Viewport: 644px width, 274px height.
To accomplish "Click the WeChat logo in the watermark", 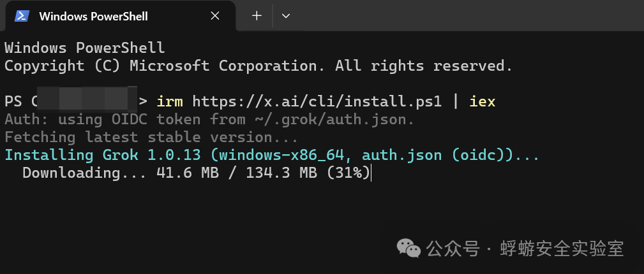I will tap(408, 249).
